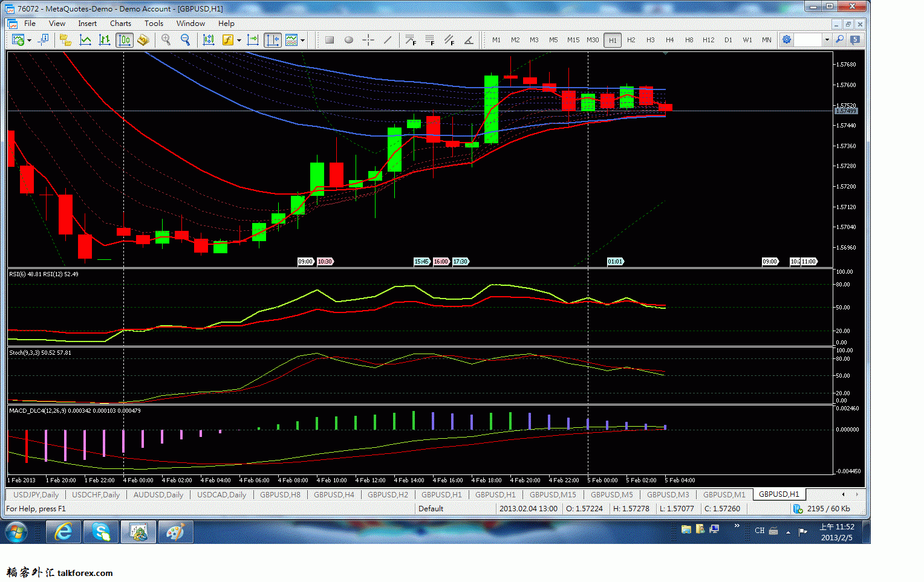Switch to GBPUSD,H8 chart tab
The height and width of the screenshot is (582, 924).
(280, 494)
